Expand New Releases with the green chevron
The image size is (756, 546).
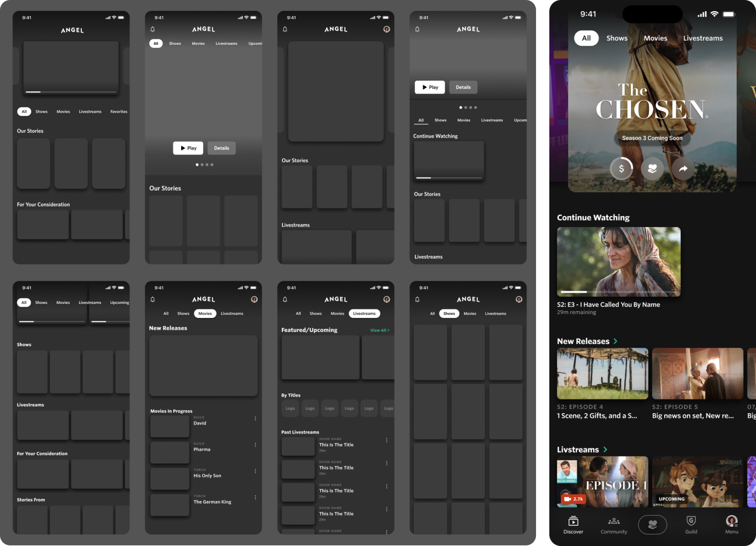(615, 341)
